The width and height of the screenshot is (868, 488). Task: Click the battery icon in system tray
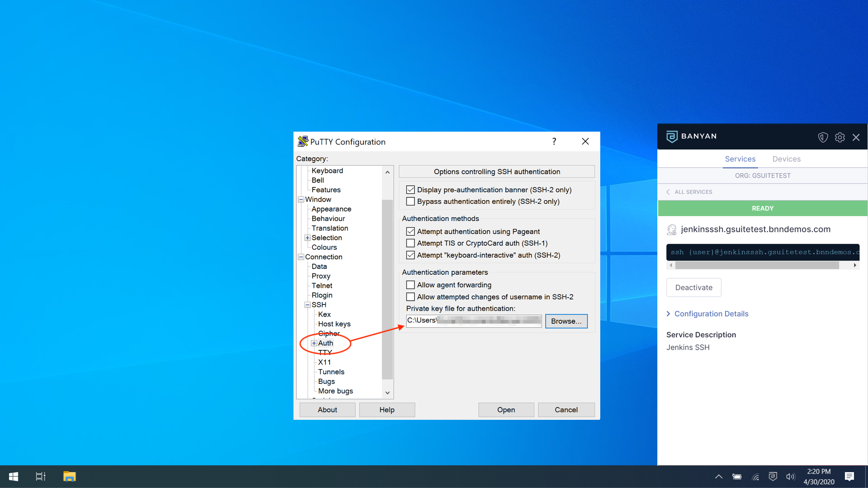point(737,476)
